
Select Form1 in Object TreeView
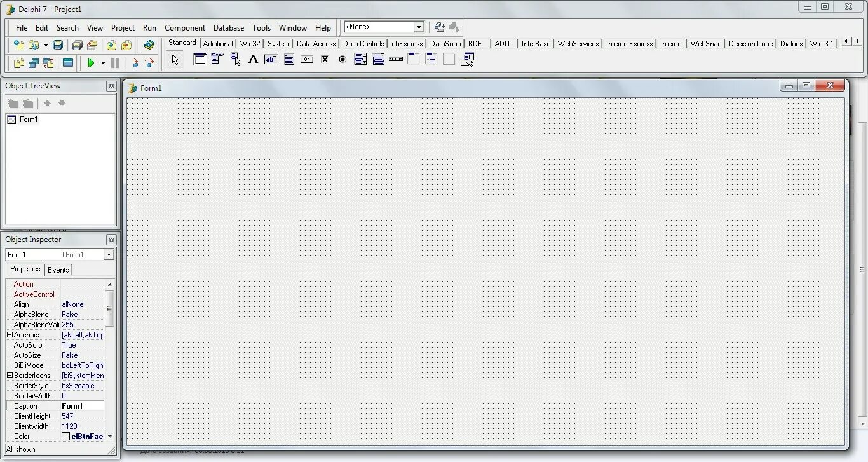[x=29, y=119]
